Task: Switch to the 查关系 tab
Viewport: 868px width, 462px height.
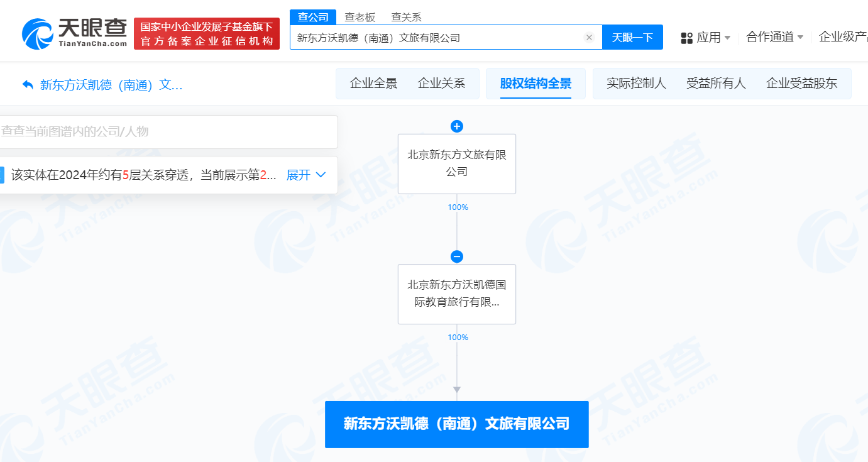Action: point(405,17)
